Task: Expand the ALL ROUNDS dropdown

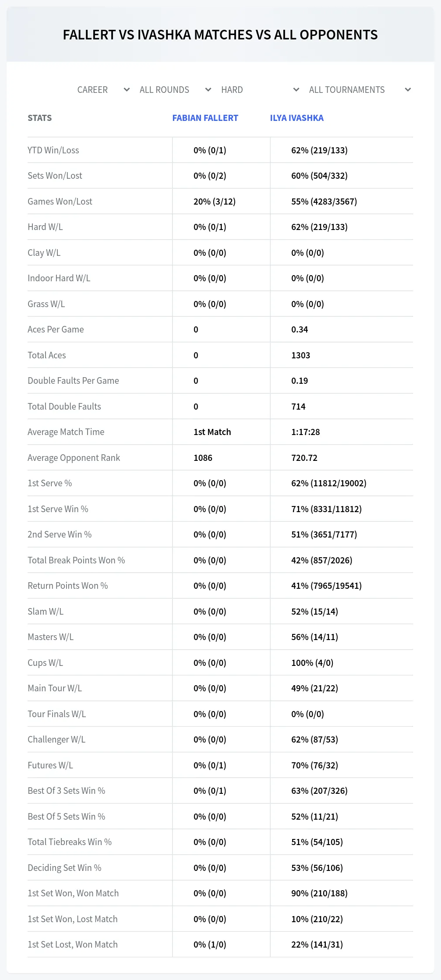Action: 175,90
